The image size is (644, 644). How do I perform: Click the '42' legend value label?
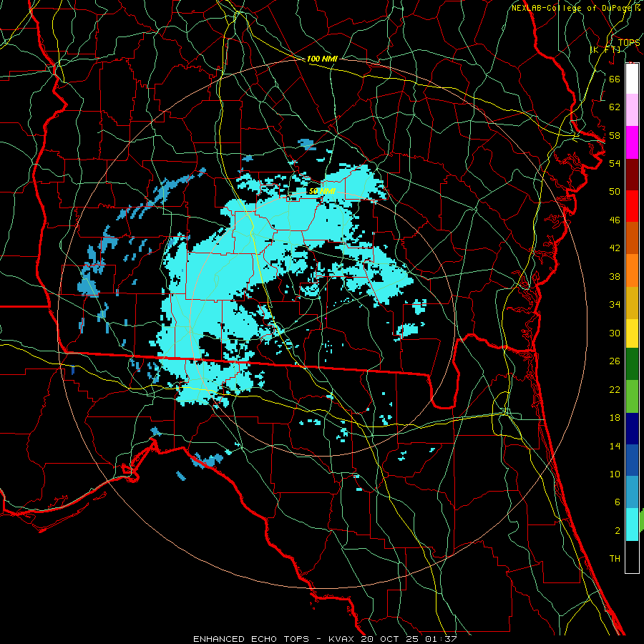point(615,248)
